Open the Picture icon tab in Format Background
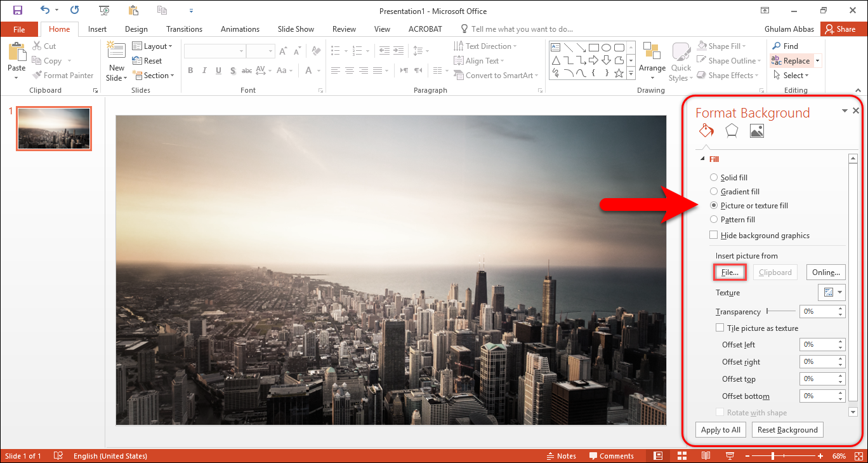This screenshot has height=463, width=868. point(756,131)
